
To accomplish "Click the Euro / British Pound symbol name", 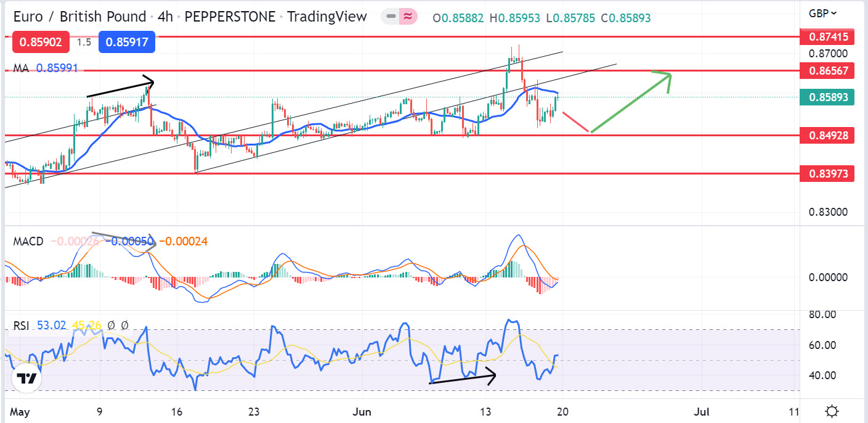I will coord(79,17).
